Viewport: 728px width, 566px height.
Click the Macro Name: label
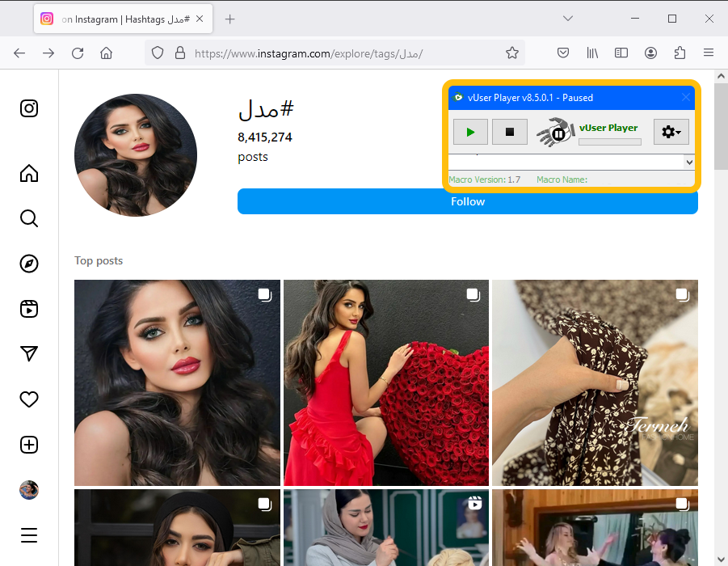click(x=562, y=180)
